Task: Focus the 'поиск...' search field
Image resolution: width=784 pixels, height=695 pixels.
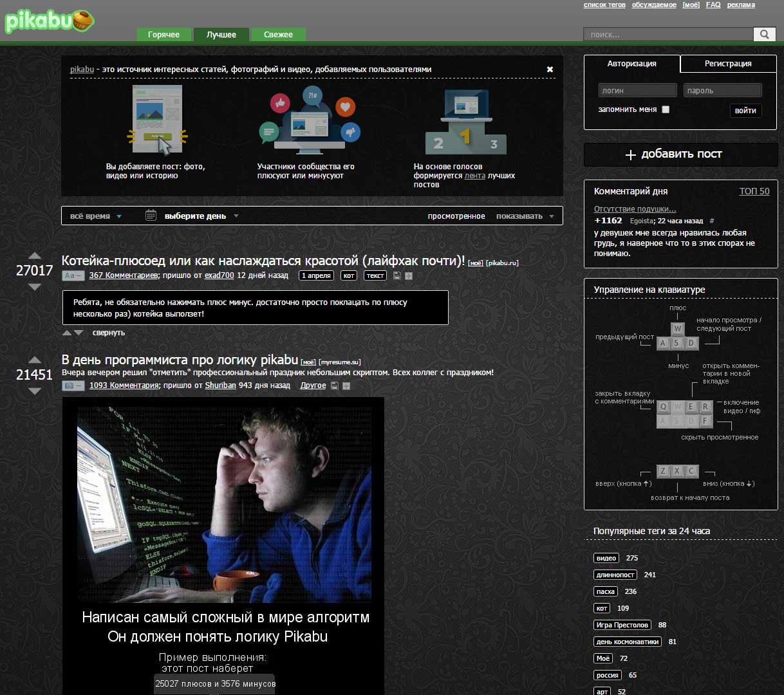Action: (668, 34)
